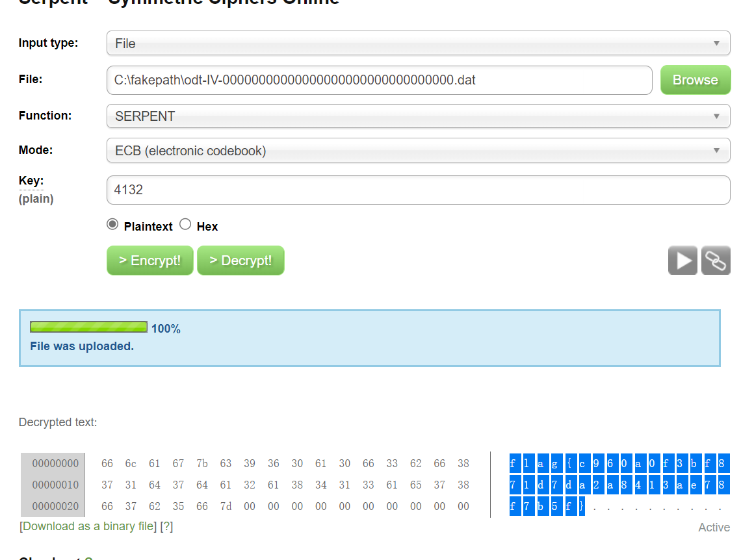Click the 'Key:' label with dotted underline
This screenshot has width=741, height=560.
(x=31, y=181)
